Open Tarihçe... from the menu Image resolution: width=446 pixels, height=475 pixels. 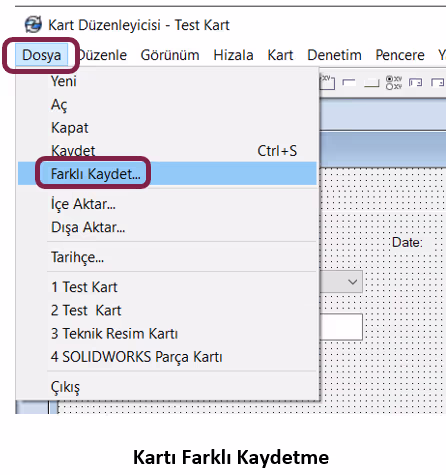click(167, 257)
